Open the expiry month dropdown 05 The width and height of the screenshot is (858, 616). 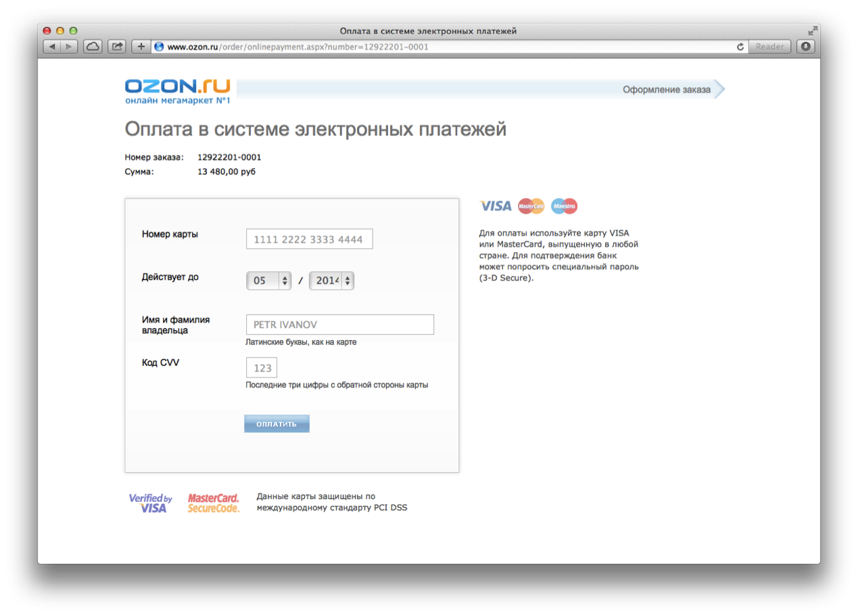click(x=268, y=281)
